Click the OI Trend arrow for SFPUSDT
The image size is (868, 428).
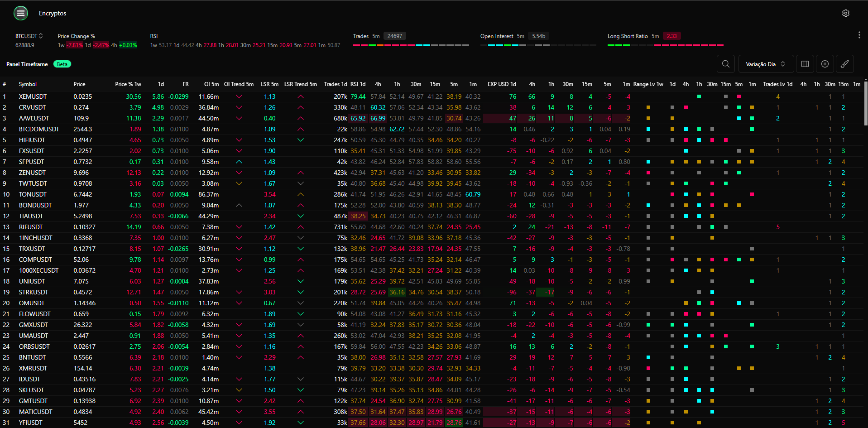click(x=239, y=162)
